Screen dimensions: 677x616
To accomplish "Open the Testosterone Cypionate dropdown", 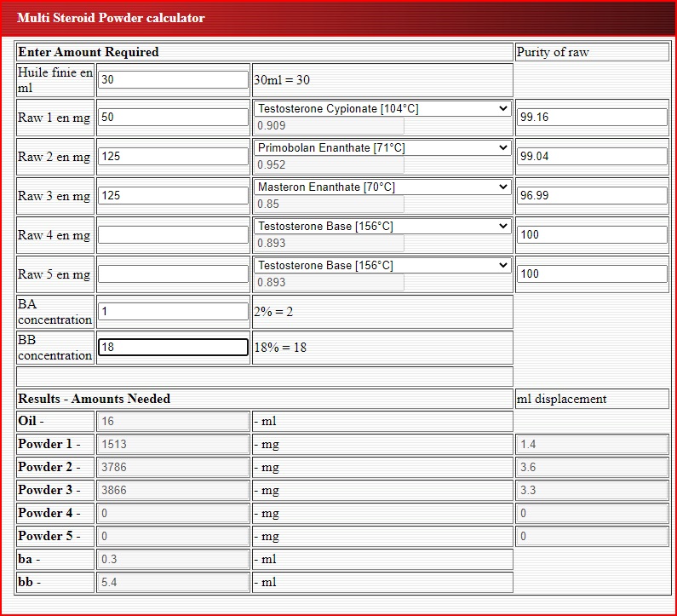I will tap(382, 109).
